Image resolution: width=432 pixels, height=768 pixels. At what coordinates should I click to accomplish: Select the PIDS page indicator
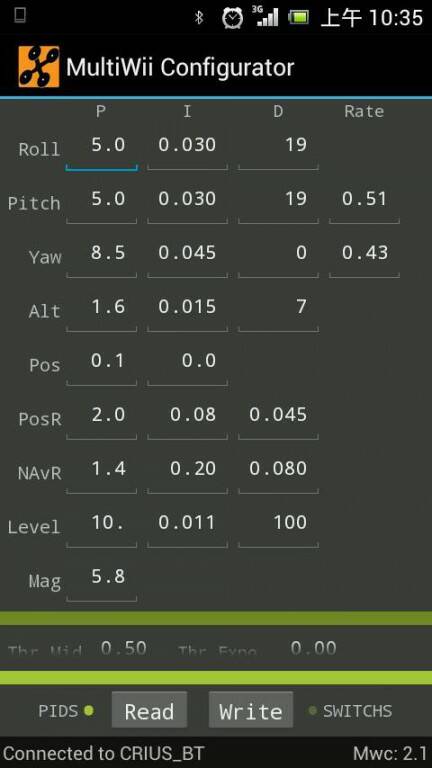coord(66,711)
